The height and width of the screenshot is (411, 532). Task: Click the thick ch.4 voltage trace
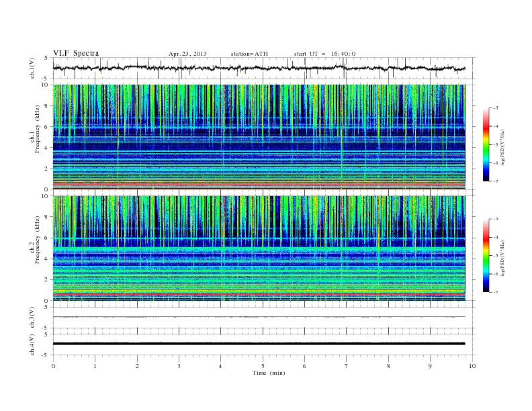pos(259,344)
